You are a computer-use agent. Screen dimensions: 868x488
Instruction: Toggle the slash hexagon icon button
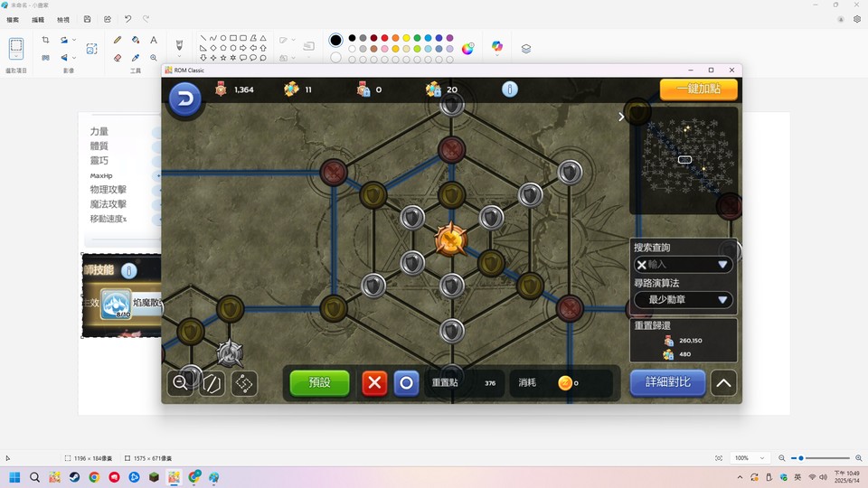pos(212,383)
